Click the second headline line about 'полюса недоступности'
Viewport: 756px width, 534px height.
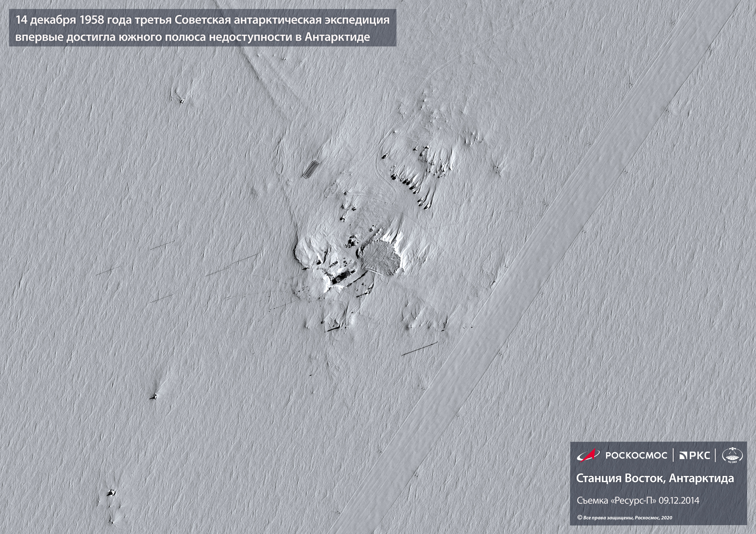(193, 37)
